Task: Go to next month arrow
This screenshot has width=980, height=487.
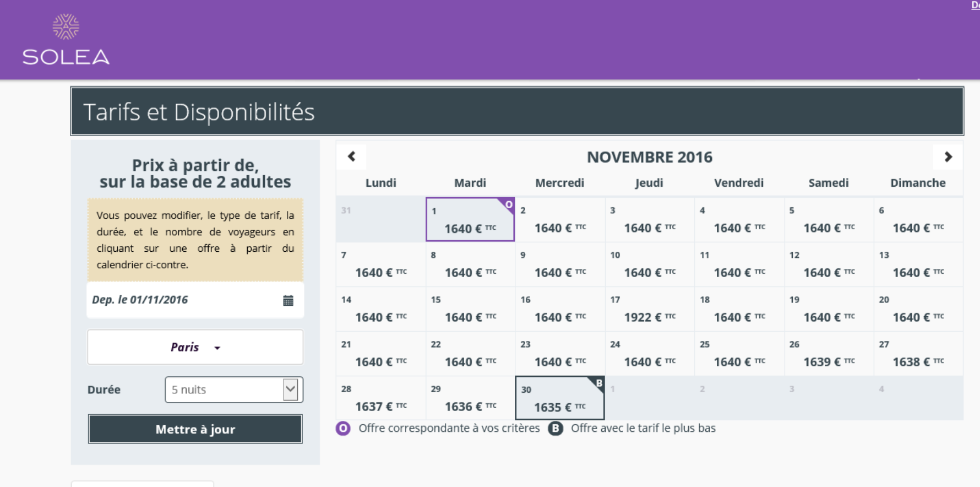Action: point(948,157)
